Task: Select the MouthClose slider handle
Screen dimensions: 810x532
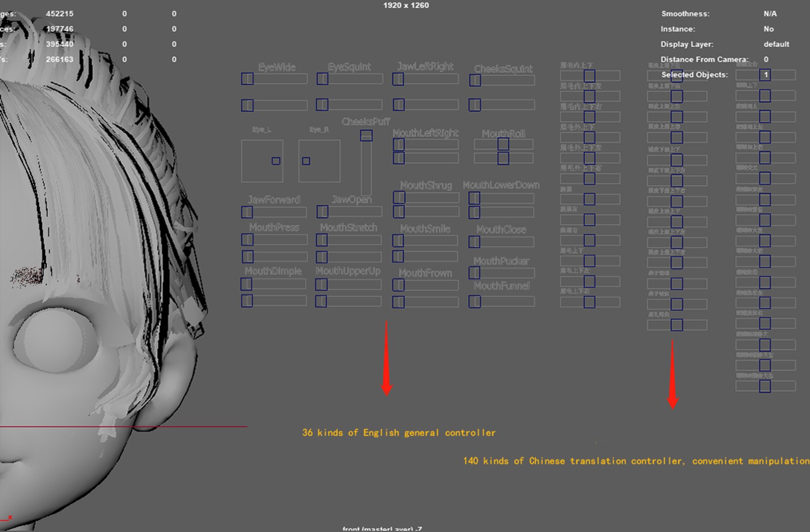Action: 474,242
